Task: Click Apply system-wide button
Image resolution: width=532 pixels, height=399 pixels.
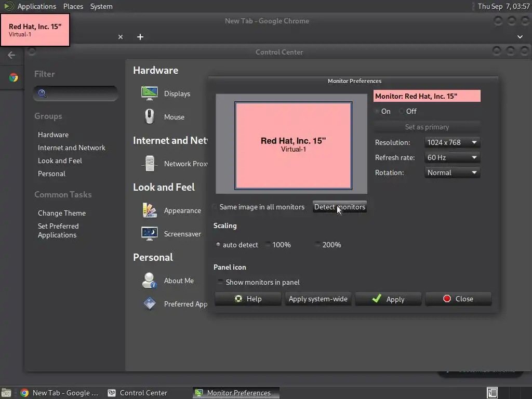Action: pyautogui.click(x=318, y=299)
